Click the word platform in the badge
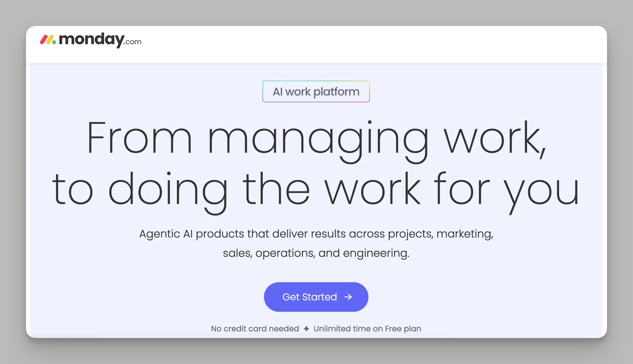Viewport: 633px width, 364px height. tap(336, 92)
